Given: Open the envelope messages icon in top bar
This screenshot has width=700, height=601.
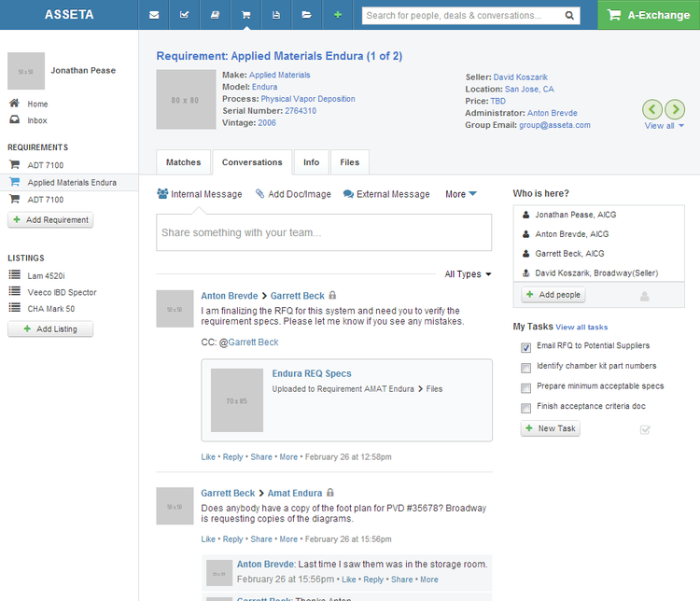Looking at the screenshot, I should coord(154,15).
